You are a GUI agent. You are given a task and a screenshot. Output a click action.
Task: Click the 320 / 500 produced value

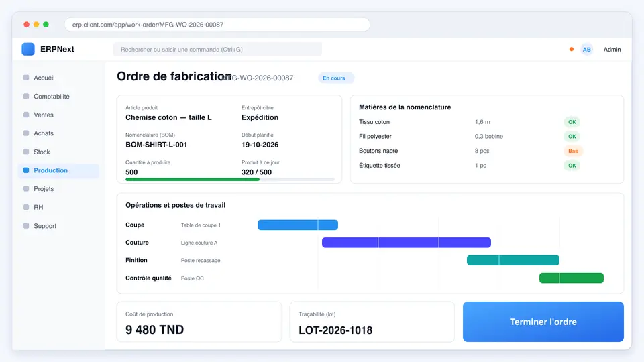point(256,172)
